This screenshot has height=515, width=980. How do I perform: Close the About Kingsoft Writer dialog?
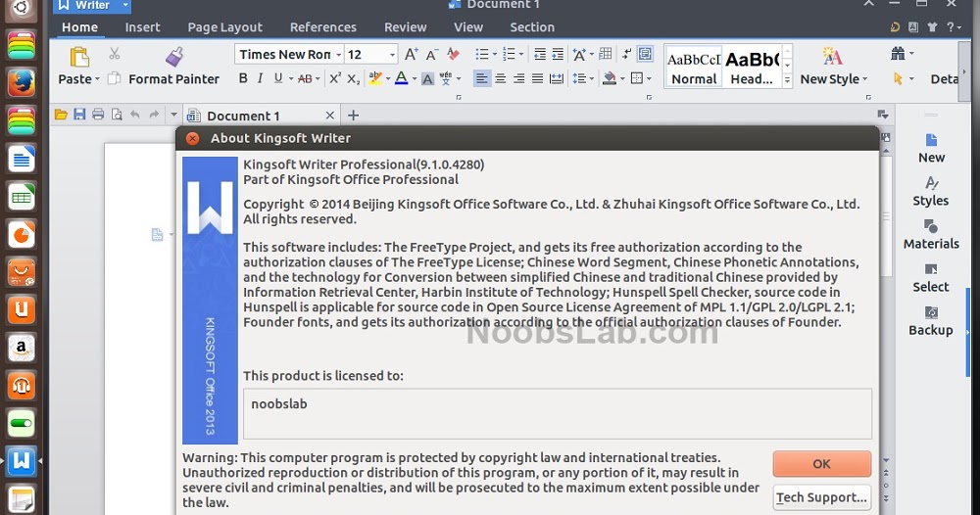click(192, 139)
